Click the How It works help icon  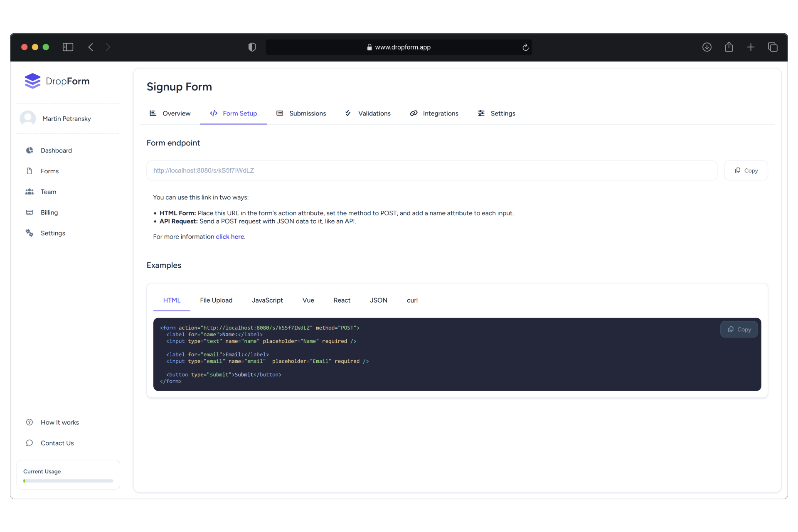[30, 422]
